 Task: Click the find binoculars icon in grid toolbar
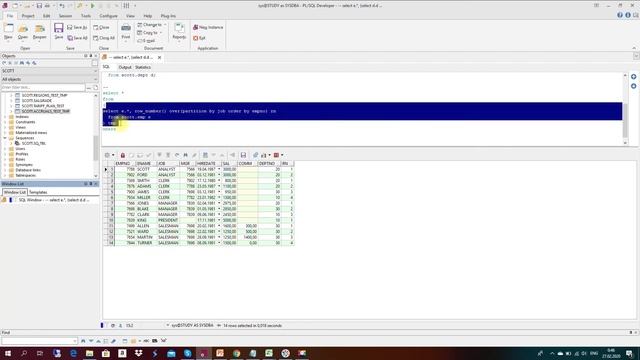click(x=185, y=155)
